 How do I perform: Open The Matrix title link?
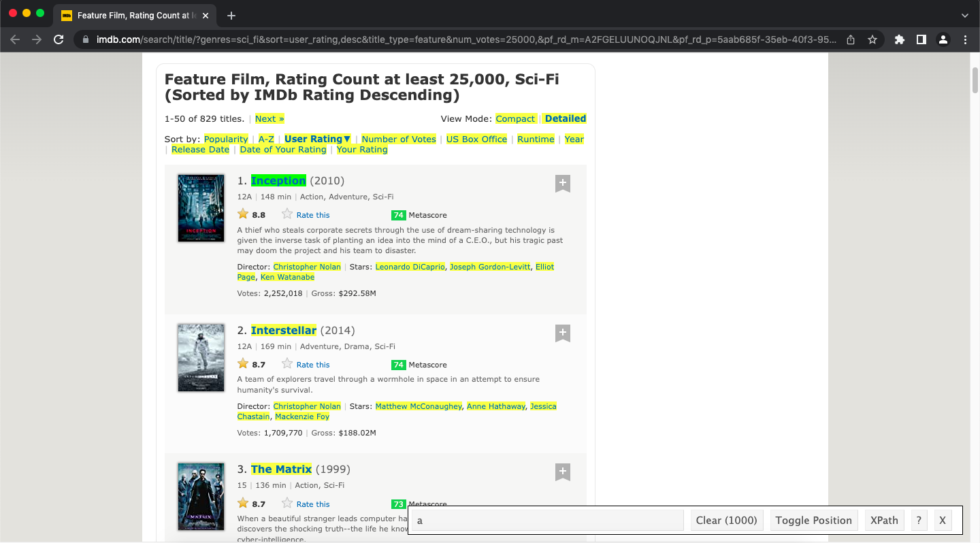281,469
